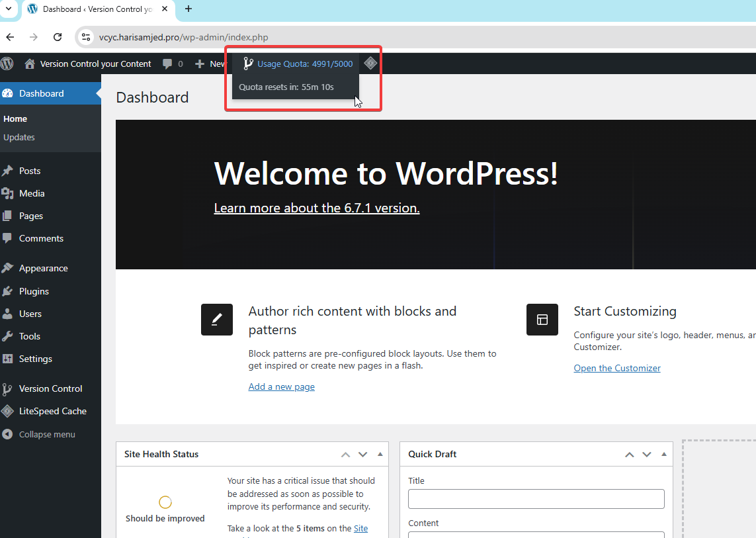Focus the Quick Draft Title field
This screenshot has width=756, height=538.
536,499
